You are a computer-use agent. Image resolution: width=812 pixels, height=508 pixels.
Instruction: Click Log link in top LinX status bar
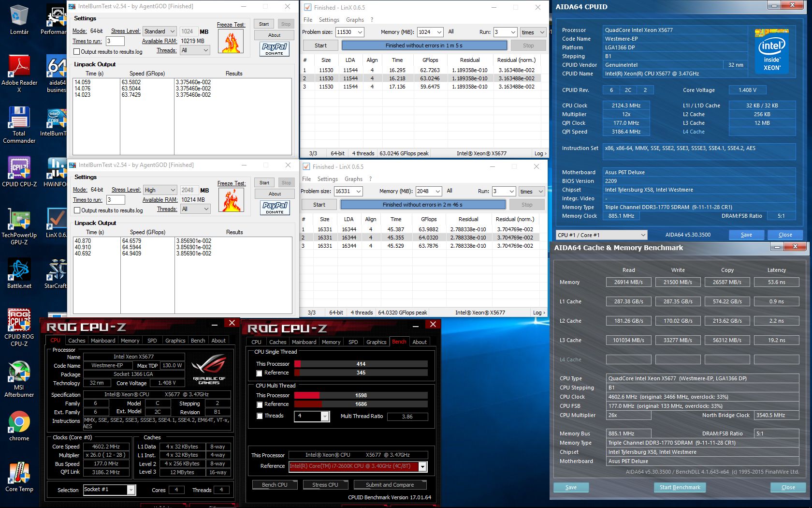(x=540, y=153)
